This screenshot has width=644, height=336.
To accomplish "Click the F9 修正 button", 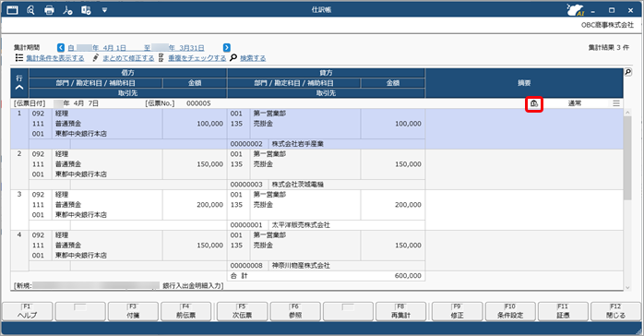I will tap(457, 311).
